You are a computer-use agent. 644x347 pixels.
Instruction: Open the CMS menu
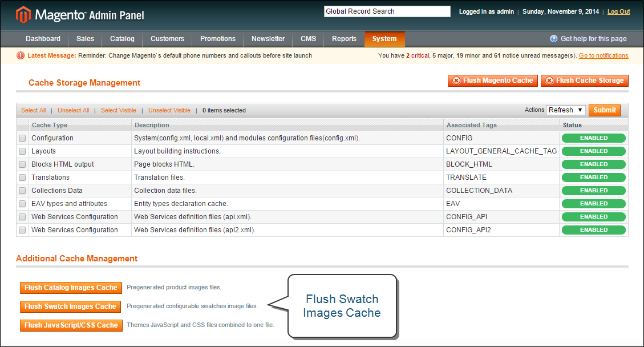click(308, 39)
